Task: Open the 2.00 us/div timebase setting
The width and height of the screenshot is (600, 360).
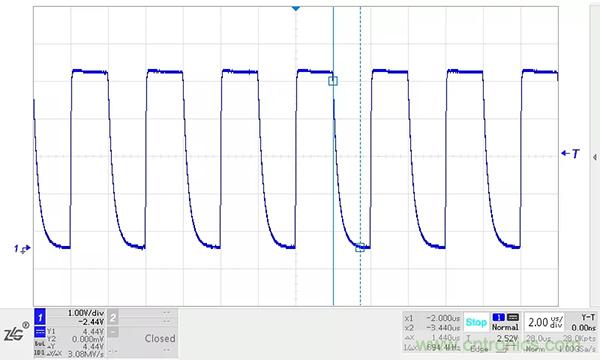Action: click(x=545, y=322)
